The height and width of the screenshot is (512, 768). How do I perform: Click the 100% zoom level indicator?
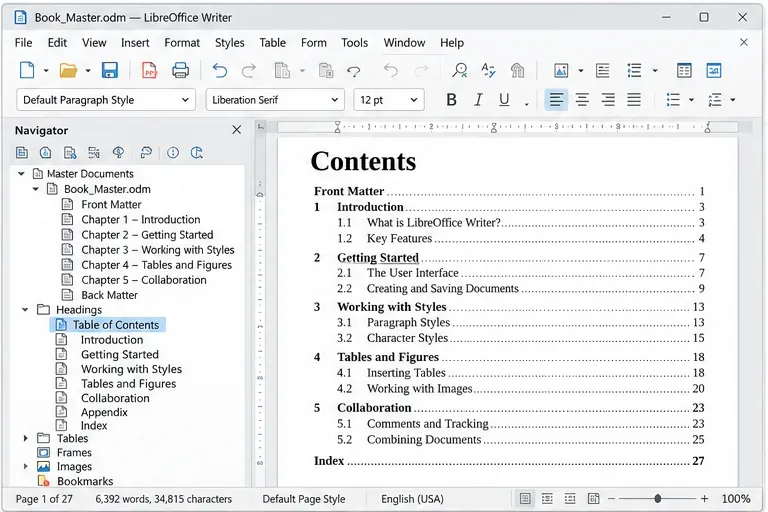pyautogui.click(x=736, y=499)
